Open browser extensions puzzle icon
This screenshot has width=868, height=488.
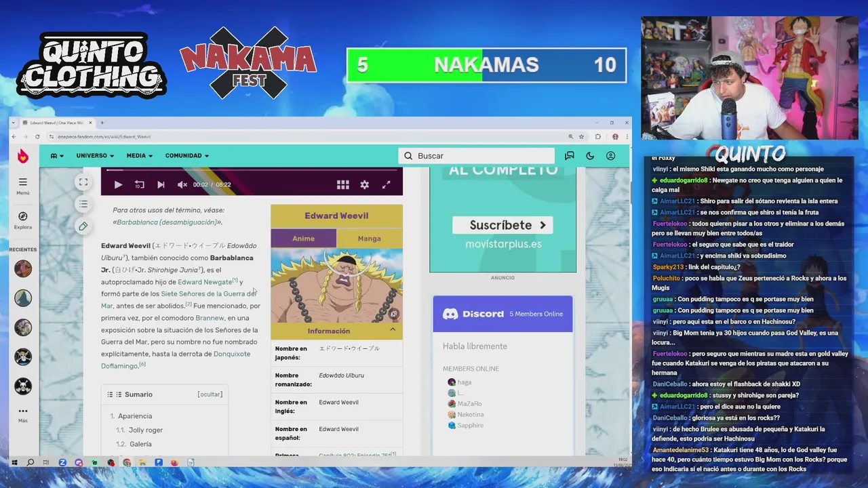tap(597, 137)
